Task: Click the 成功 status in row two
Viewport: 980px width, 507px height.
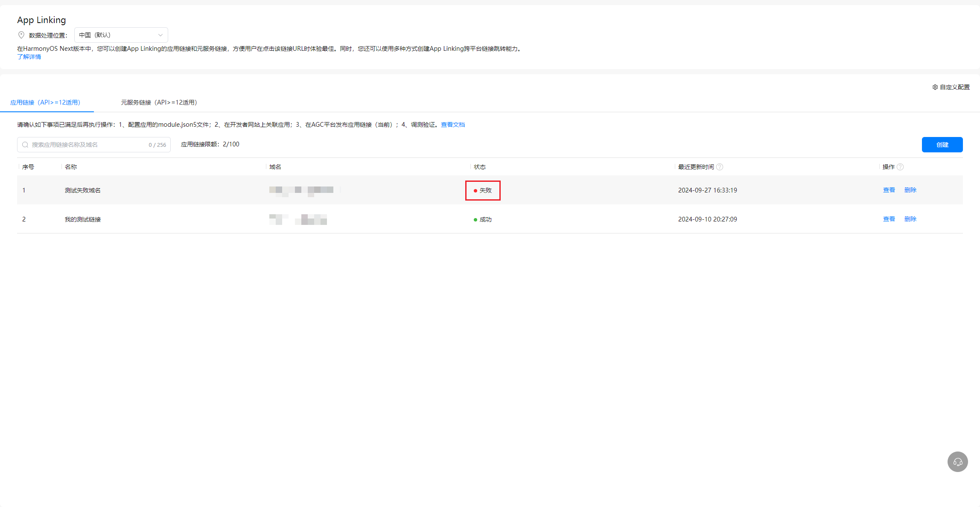Action: (485, 219)
